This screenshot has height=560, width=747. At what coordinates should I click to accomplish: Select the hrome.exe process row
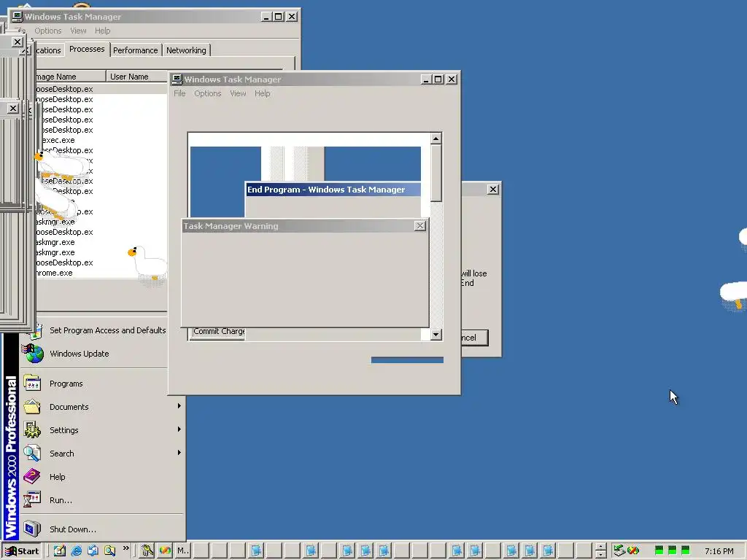(x=101, y=273)
